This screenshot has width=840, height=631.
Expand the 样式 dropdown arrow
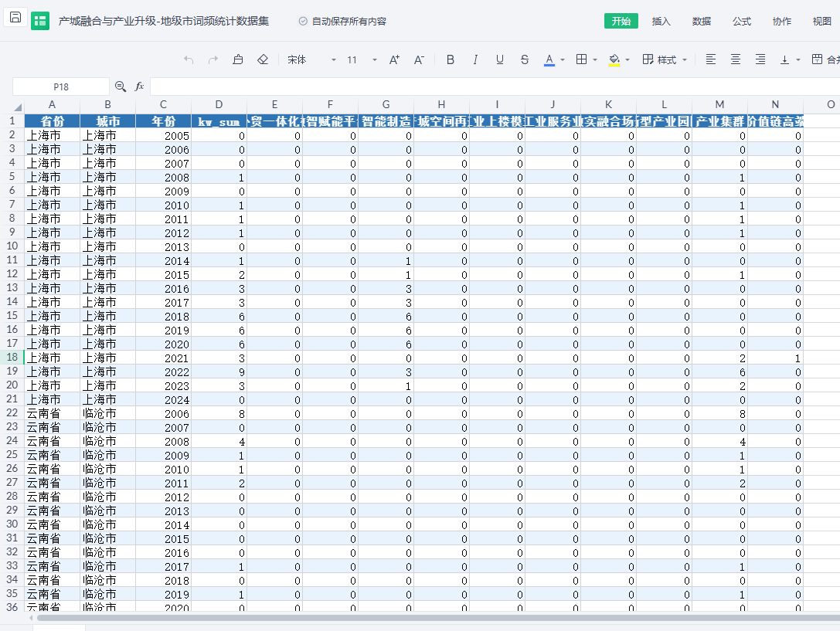[x=685, y=60]
